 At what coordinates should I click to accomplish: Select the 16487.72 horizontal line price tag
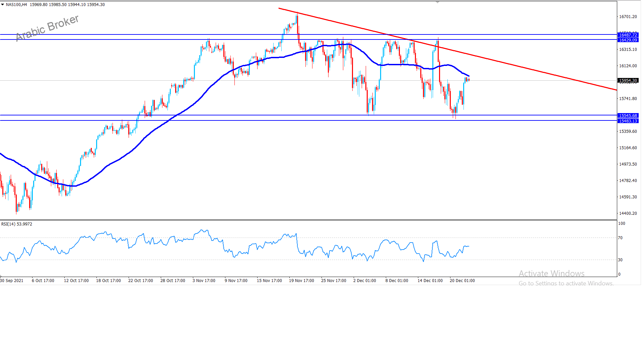click(628, 35)
